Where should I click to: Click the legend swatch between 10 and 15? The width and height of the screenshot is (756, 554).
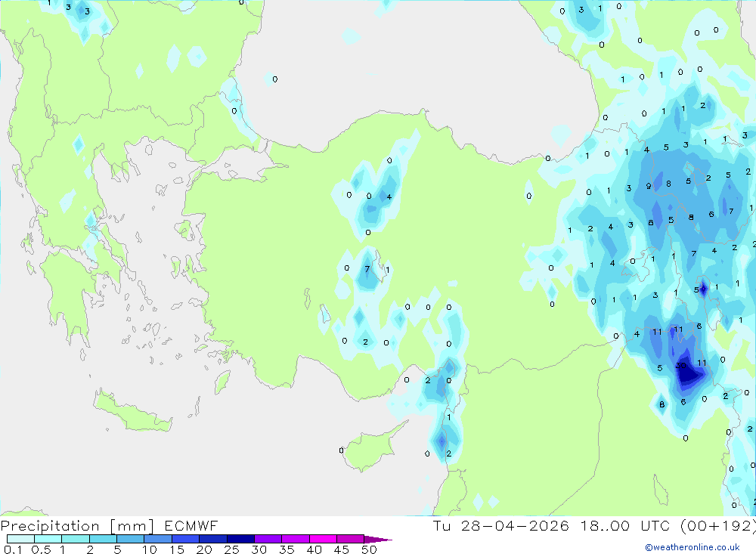tap(158, 539)
